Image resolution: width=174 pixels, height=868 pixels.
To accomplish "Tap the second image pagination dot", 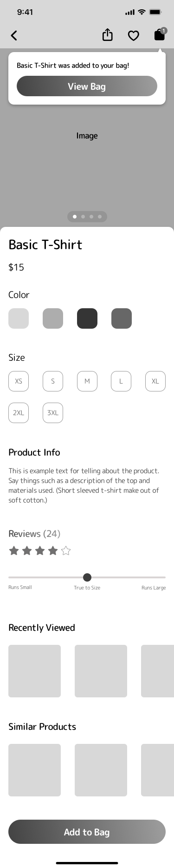I will (x=83, y=217).
